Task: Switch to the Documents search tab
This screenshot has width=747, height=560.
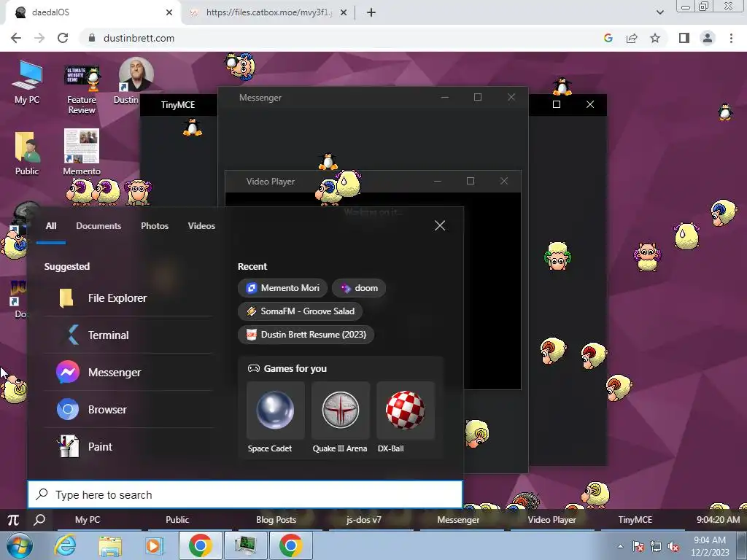Action: coord(98,226)
